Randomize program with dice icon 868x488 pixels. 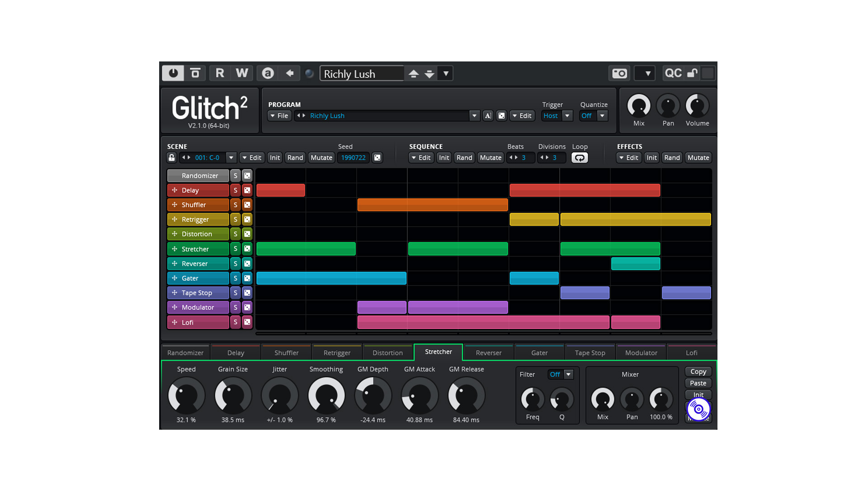point(501,116)
